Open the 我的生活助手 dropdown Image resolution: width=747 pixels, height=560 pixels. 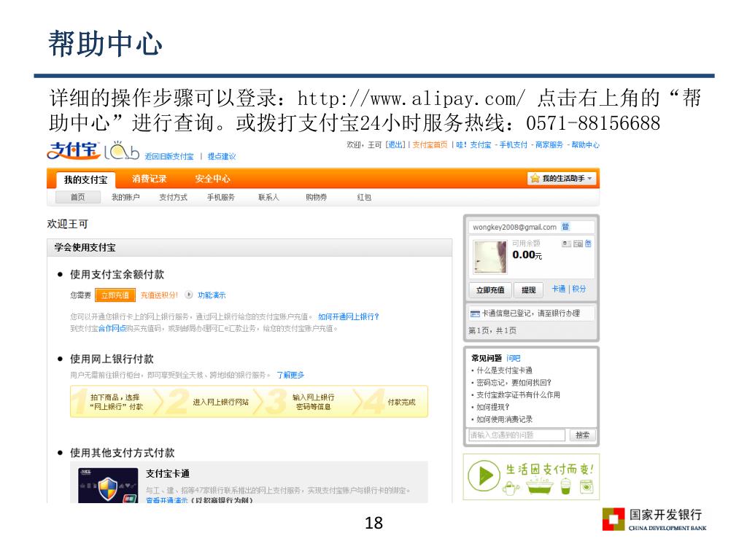[x=562, y=178]
